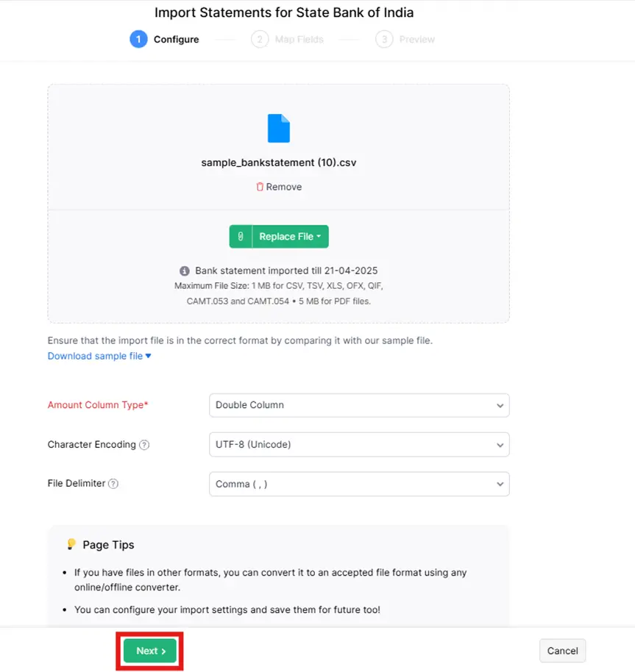The width and height of the screenshot is (635, 672).
Task: Click step 3 circle in stepper
Action: pyautogui.click(x=384, y=40)
